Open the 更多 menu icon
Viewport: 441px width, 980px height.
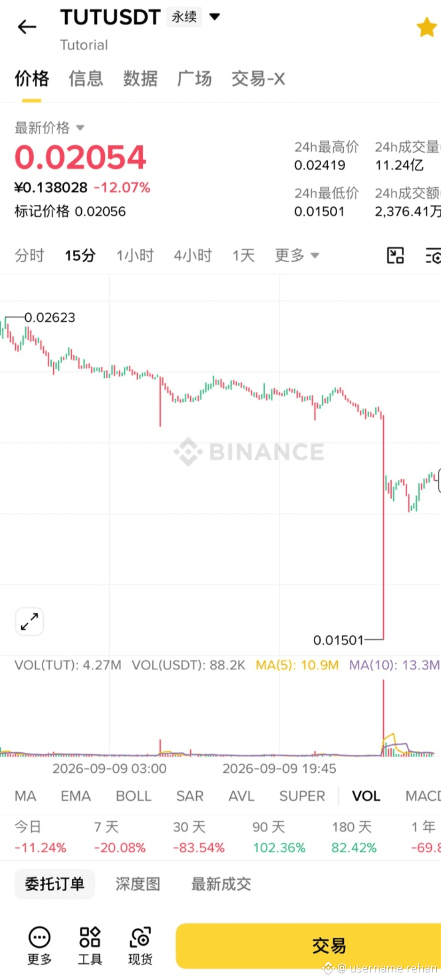click(x=39, y=945)
